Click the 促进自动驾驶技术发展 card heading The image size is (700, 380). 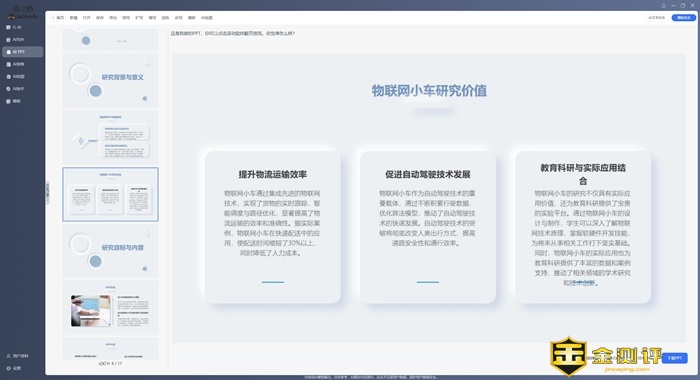pos(428,174)
